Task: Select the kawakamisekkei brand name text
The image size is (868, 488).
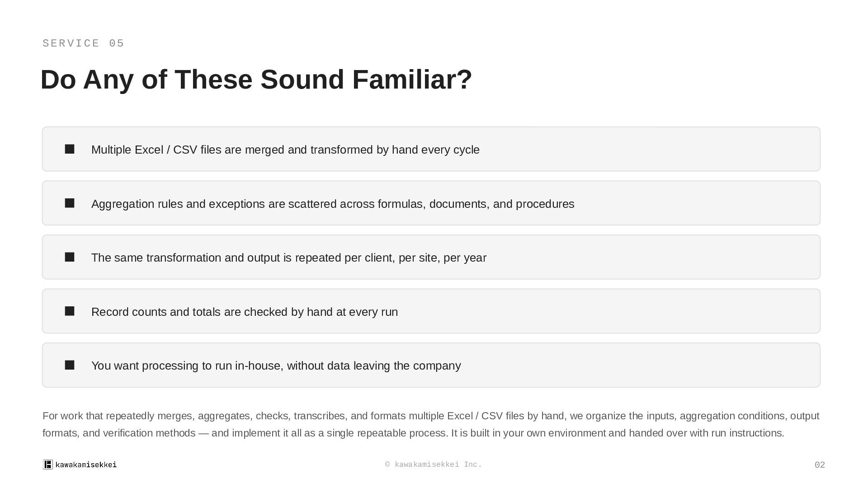Action: [86, 465]
